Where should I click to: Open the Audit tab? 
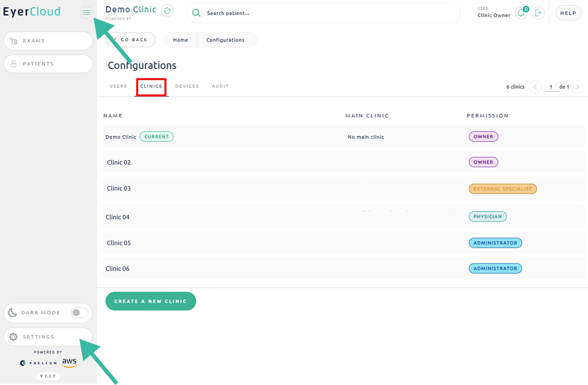(220, 86)
